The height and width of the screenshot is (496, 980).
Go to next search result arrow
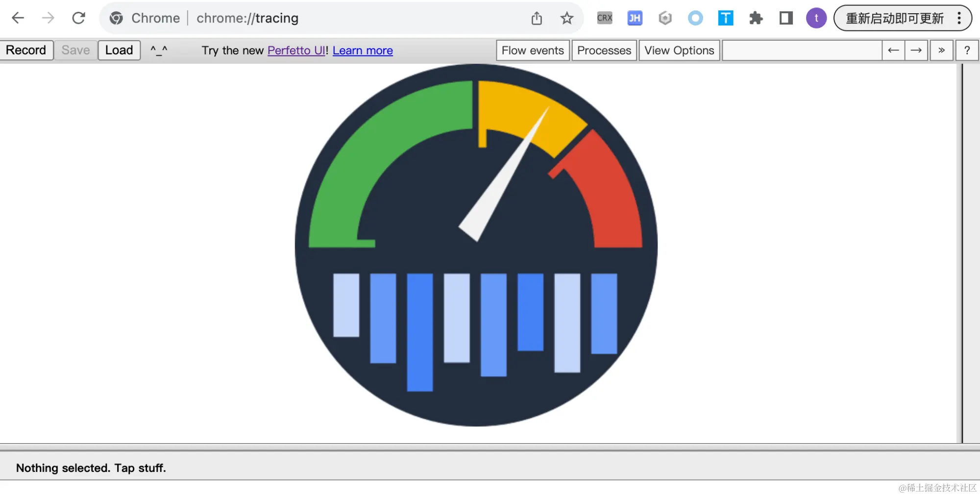[916, 50]
